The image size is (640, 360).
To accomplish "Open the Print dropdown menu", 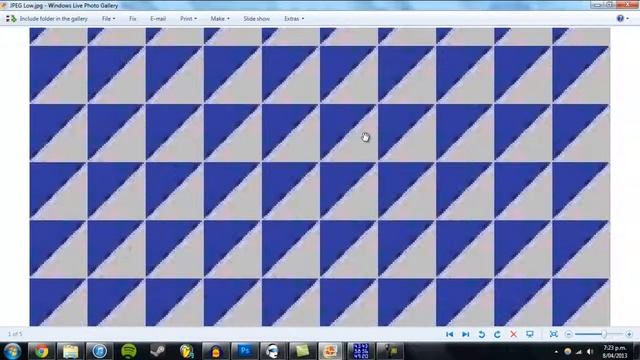I will click(188, 19).
